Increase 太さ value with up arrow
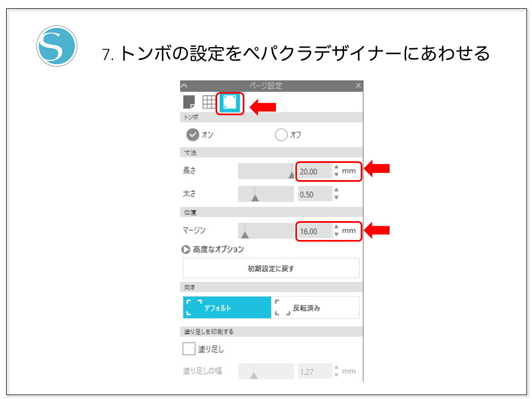The width and height of the screenshot is (532, 399). [336, 190]
